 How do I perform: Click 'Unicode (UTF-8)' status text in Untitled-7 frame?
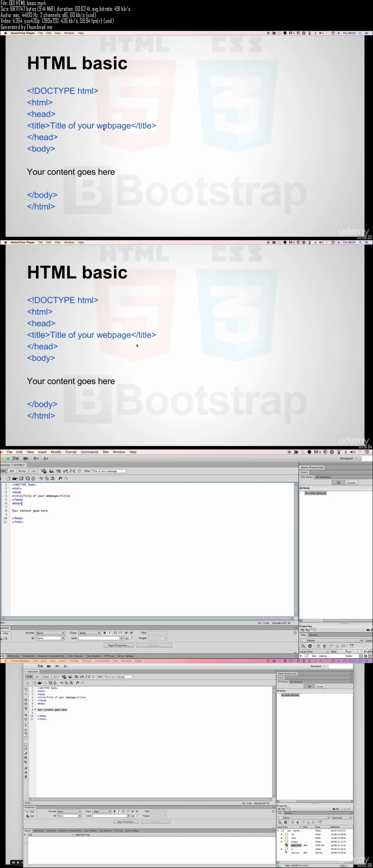[282, 623]
